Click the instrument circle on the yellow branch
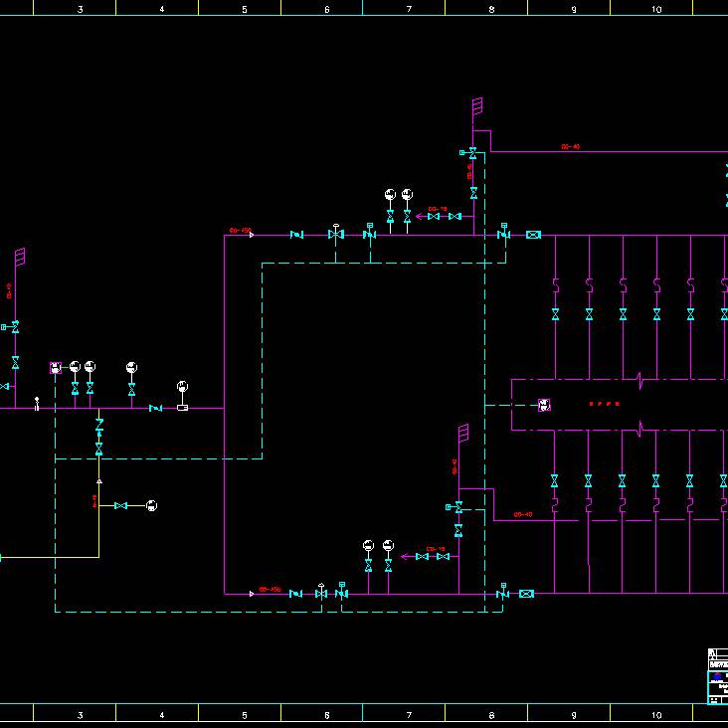 click(x=151, y=506)
